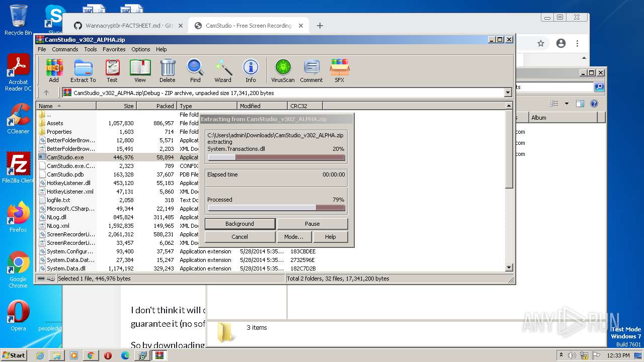The image size is (644, 362).
Task: Open the View file toolbar icon
Action: click(140, 70)
